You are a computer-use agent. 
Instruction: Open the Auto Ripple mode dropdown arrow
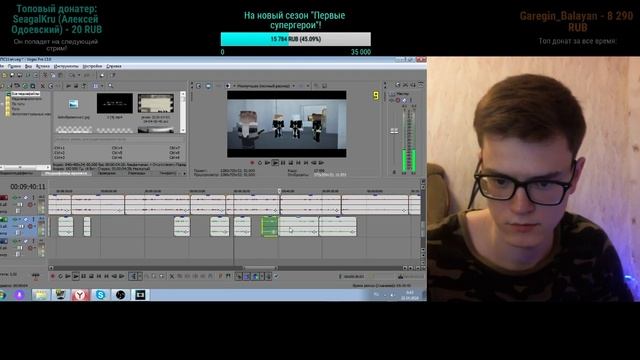262,276
